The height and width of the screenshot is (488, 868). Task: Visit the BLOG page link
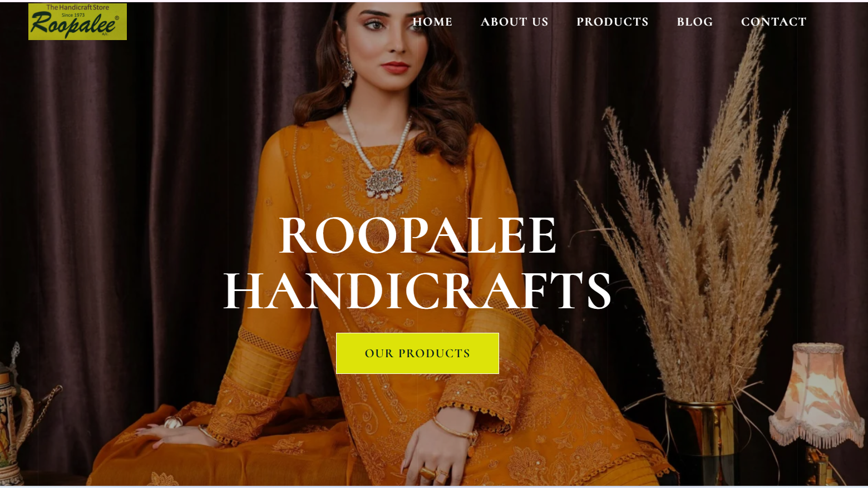(694, 22)
